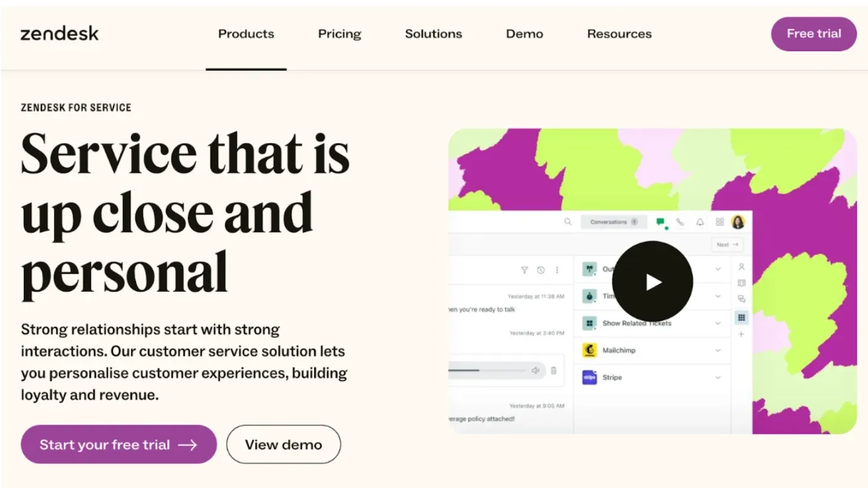Open the notifications bell icon

700,222
